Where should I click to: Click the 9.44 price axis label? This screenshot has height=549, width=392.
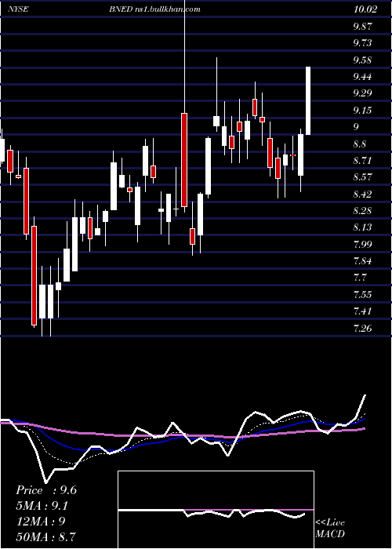coord(362,77)
